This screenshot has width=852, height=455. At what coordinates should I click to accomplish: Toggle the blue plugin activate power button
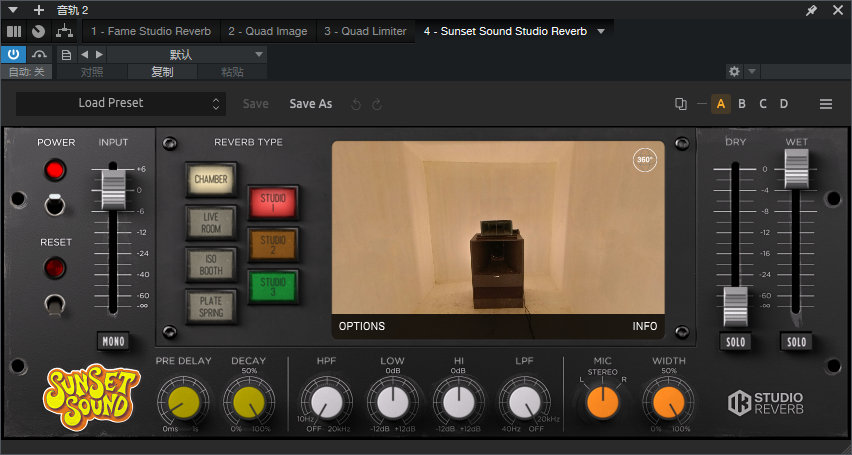click(x=13, y=54)
